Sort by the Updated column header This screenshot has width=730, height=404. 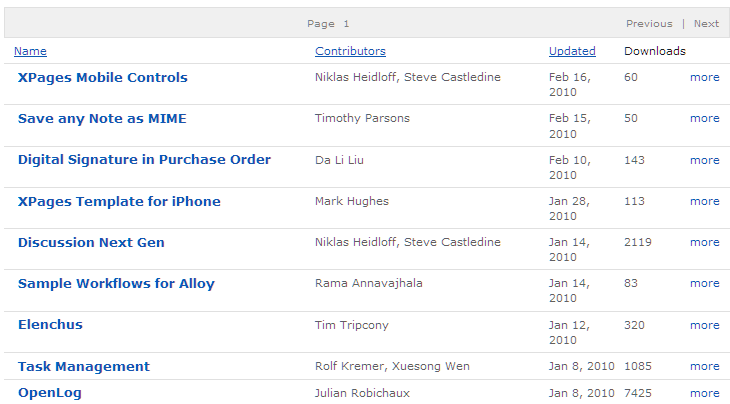click(572, 51)
